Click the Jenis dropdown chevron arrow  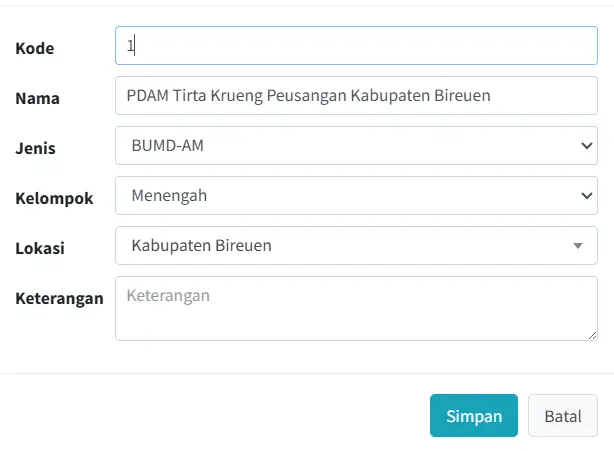click(x=587, y=146)
